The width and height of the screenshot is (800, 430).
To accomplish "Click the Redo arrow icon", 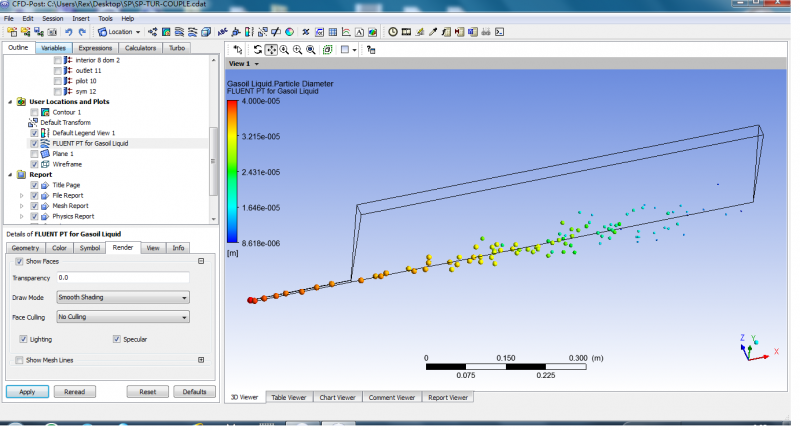I will pos(82,32).
